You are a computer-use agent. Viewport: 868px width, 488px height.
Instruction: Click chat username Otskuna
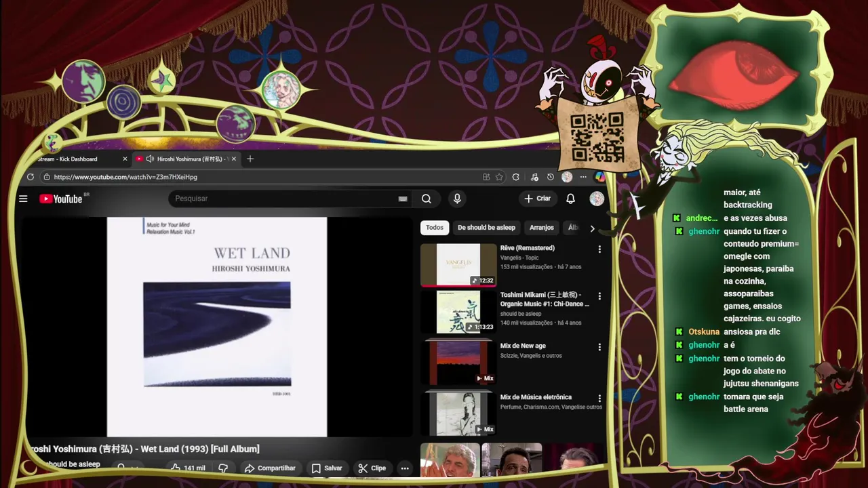point(704,332)
